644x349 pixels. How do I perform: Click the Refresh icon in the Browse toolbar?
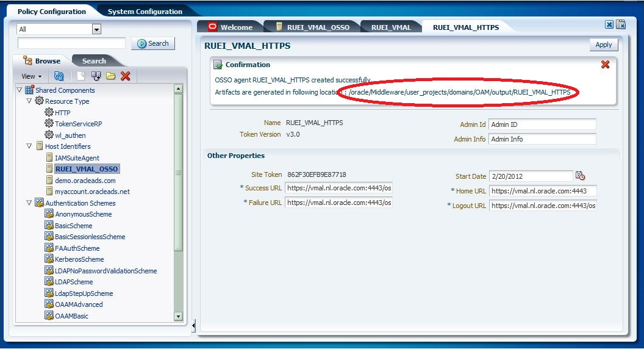click(59, 76)
